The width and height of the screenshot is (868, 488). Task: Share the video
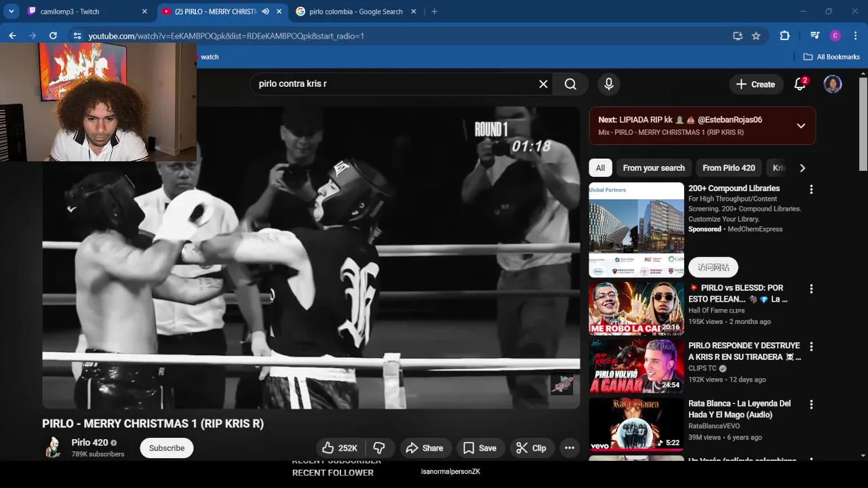pyautogui.click(x=425, y=448)
